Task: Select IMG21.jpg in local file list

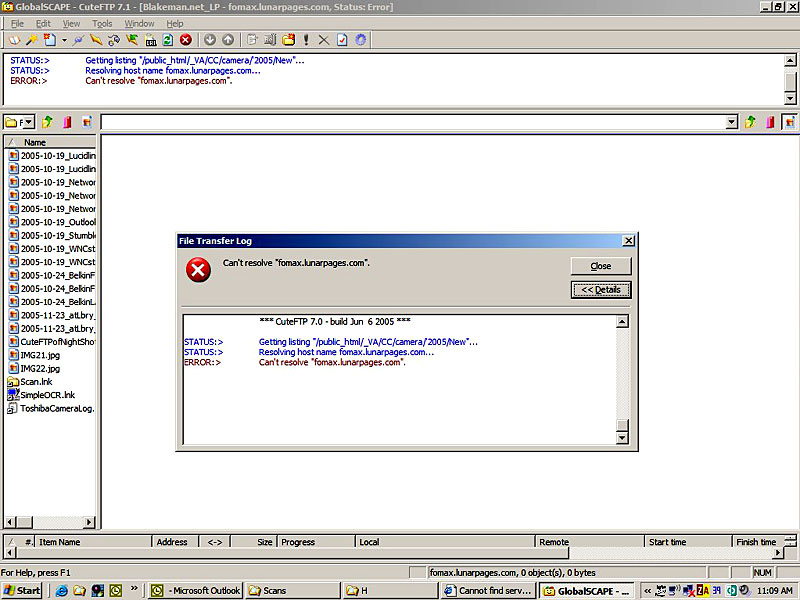Action: 40,355
